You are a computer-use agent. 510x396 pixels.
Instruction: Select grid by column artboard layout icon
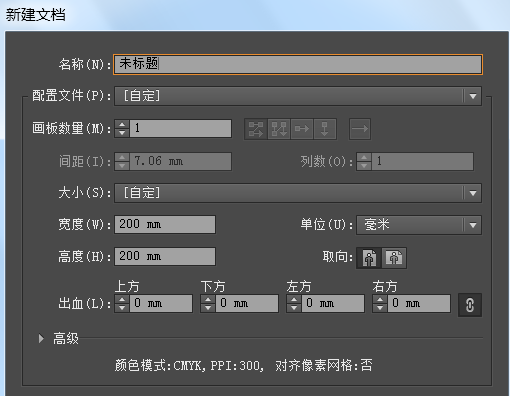coord(279,129)
